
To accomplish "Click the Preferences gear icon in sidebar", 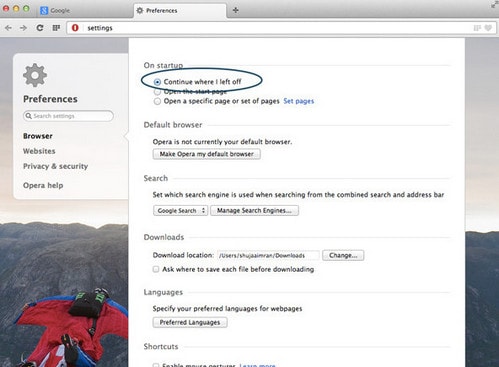I will pyautogui.click(x=35, y=75).
